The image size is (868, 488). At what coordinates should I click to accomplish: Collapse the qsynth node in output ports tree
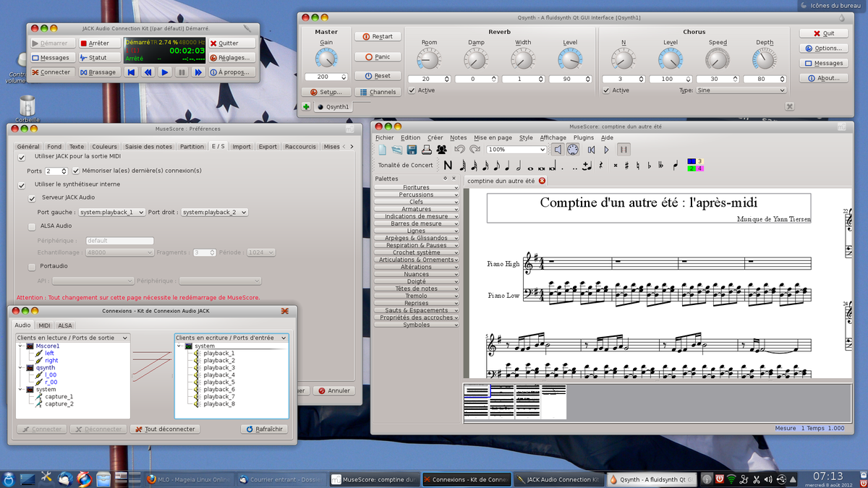pos(20,368)
